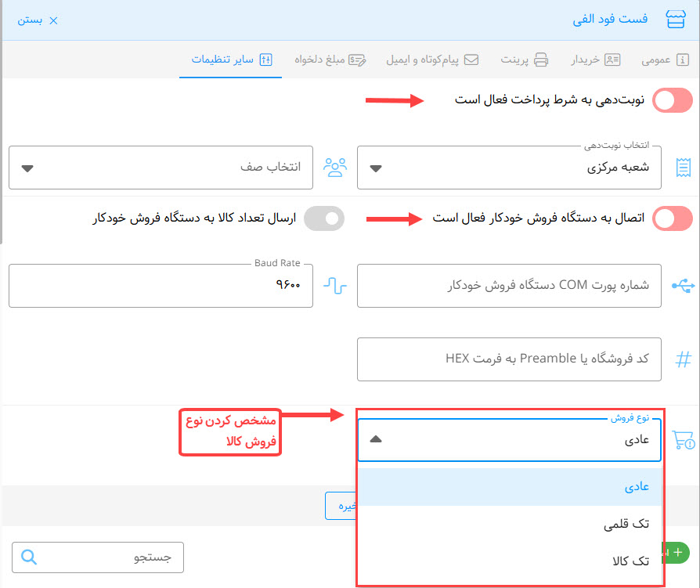Collapse the نوع فروش dropdown showing عادی

509,440
